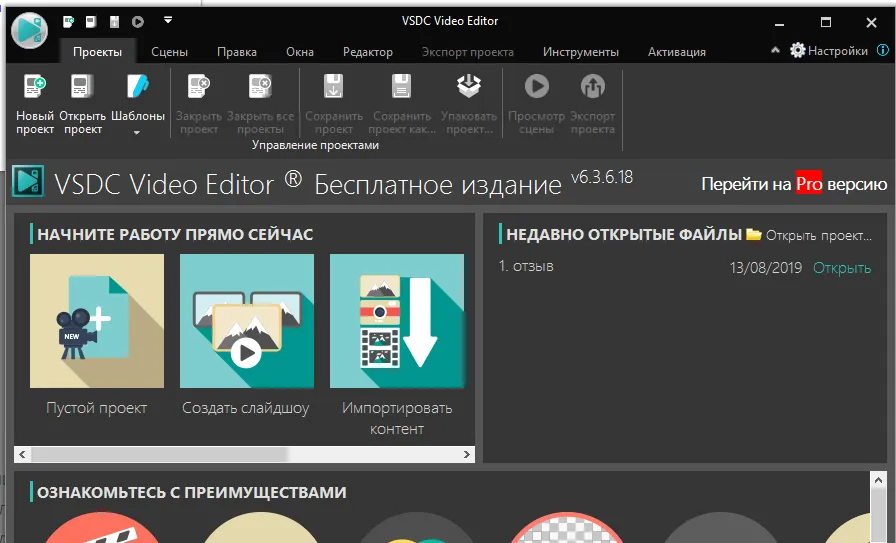Viewport: 896px width, 543px height.
Task: Expand the quick access toolbar dropdown arrow
Action: [168, 20]
